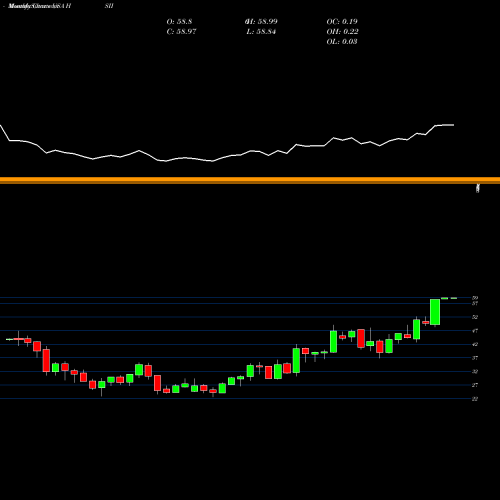The image size is (500, 500).
Task: Click the 22 price axis label
Action: 475,399
